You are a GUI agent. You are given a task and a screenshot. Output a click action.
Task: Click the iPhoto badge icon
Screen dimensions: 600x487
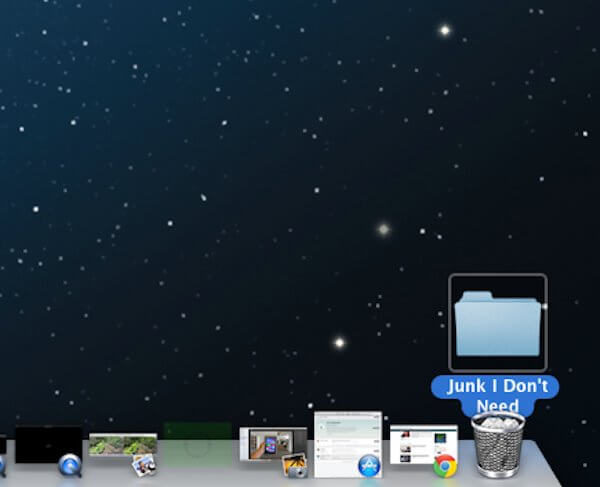point(294,465)
